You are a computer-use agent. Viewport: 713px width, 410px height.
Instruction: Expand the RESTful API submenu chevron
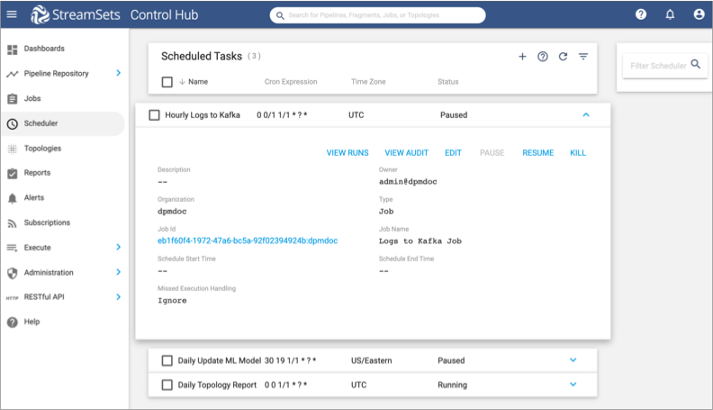point(118,297)
